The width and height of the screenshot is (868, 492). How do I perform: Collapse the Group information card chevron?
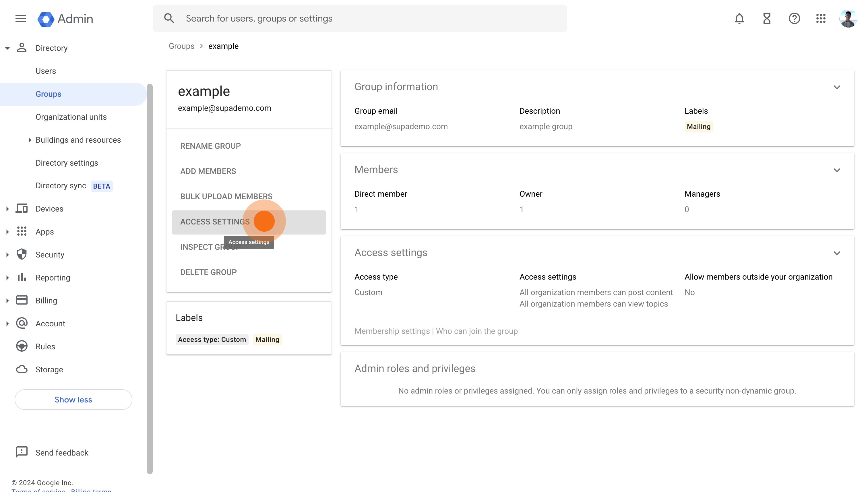coord(837,87)
